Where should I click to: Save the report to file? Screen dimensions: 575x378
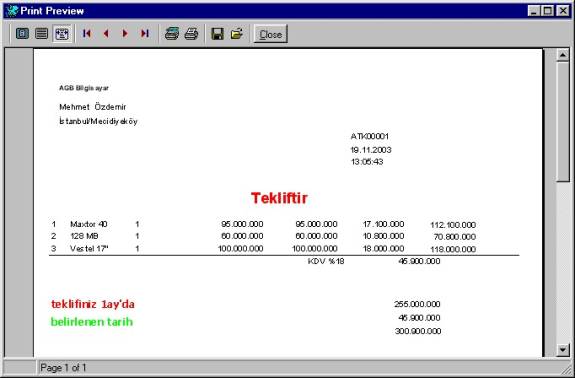click(x=217, y=34)
